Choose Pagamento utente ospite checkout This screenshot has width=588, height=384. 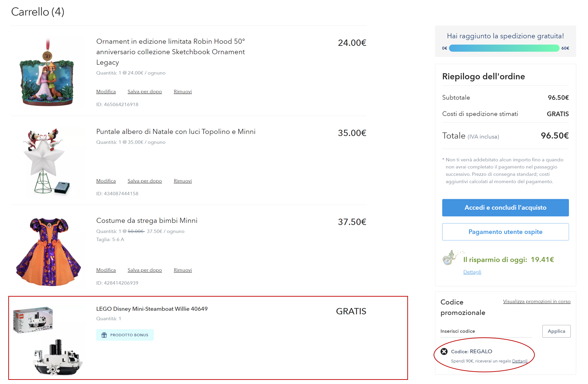[x=505, y=232]
